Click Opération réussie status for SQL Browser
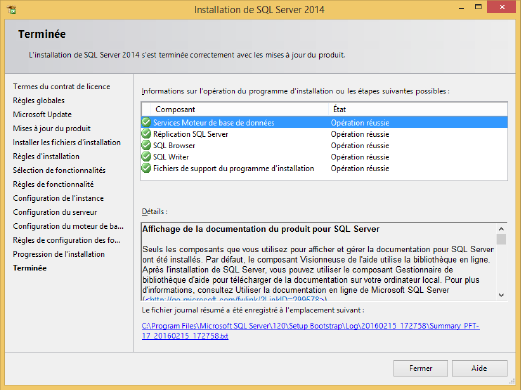The width and height of the screenshot is (522, 390). tap(360, 146)
